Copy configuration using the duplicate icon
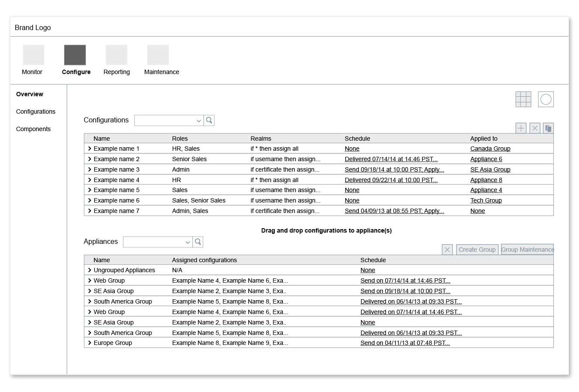The width and height of the screenshot is (579, 392). point(548,128)
